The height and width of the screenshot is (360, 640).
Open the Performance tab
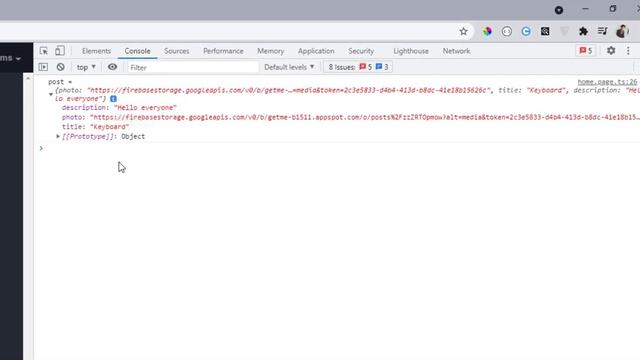pos(223,51)
